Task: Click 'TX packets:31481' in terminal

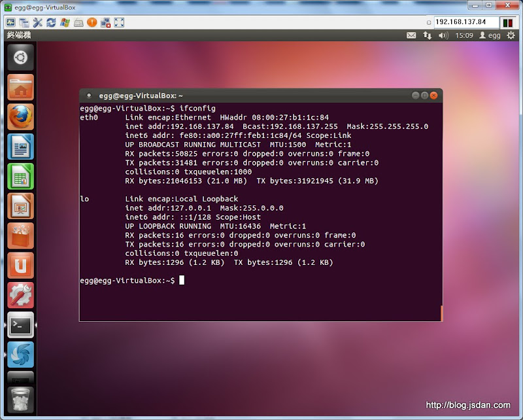Action: 161,163
